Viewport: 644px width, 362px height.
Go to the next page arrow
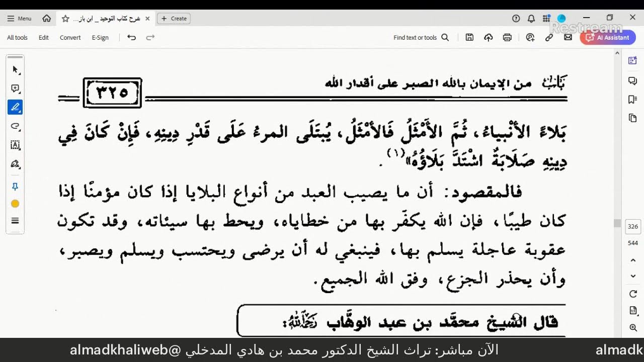pyautogui.click(x=633, y=276)
